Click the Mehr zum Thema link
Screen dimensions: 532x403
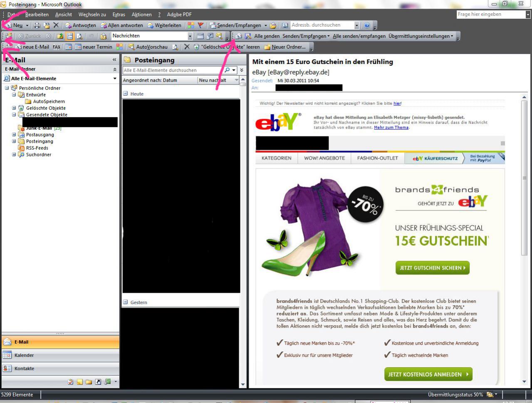coord(391,128)
